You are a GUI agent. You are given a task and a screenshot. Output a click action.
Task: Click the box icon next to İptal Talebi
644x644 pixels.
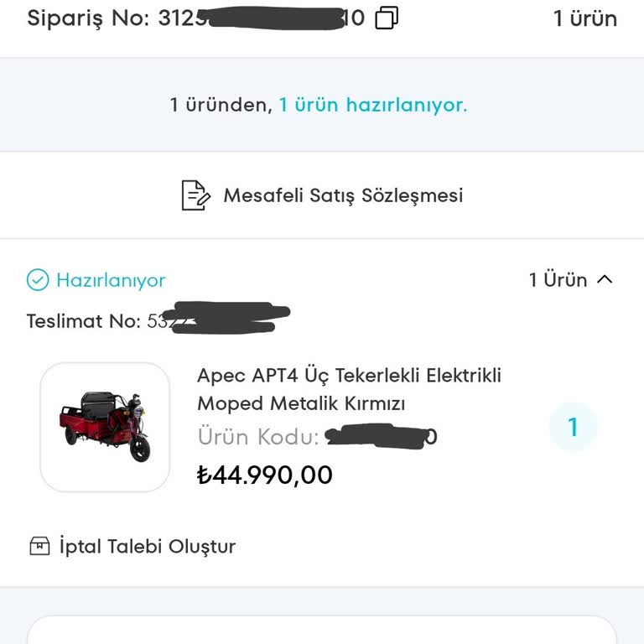tap(39, 547)
